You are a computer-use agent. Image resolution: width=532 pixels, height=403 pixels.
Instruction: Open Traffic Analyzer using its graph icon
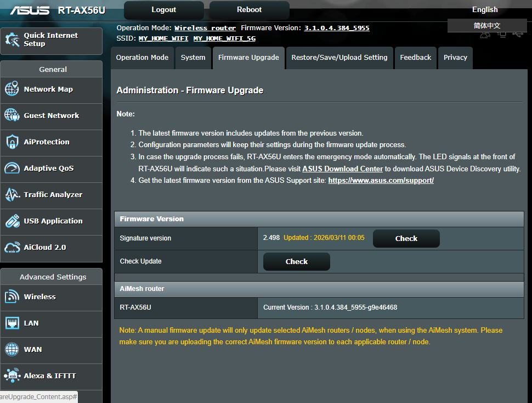tap(12, 195)
